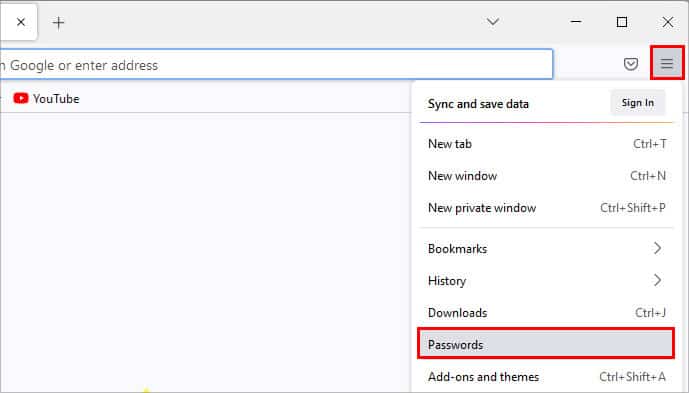
Task: Open Downloads from the menu
Action: click(x=546, y=313)
